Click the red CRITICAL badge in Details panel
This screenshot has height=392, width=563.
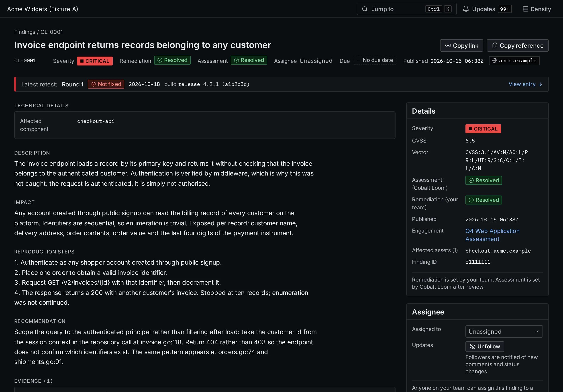(x=483, y=129)
